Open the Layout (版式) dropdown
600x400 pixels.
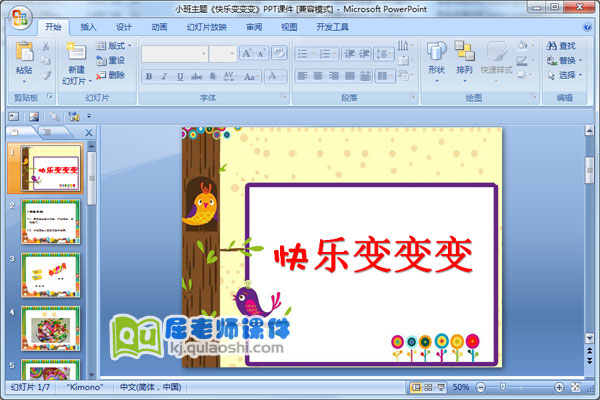coord(114,46)
